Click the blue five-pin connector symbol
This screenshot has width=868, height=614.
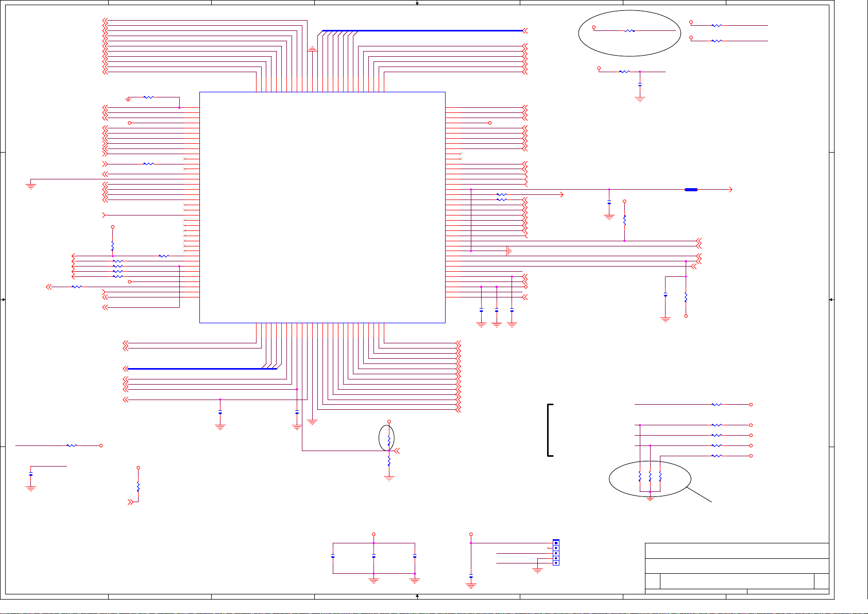[556, 552]
